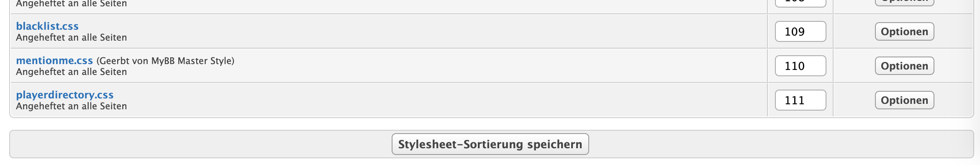Click empty space in the Optionen column of the playerdirectory.css row

coord(854,100)
